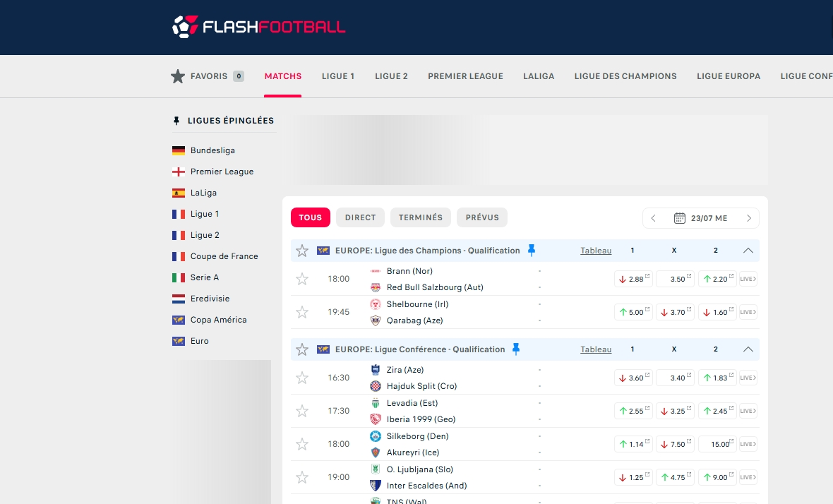
Task: Click the LIGUES ÉPINGLÉES pin heading icon
Action: [x=176, y=121]
